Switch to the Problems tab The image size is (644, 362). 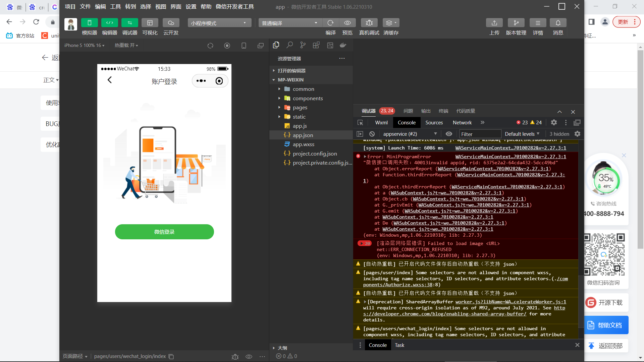pos(408,111)
